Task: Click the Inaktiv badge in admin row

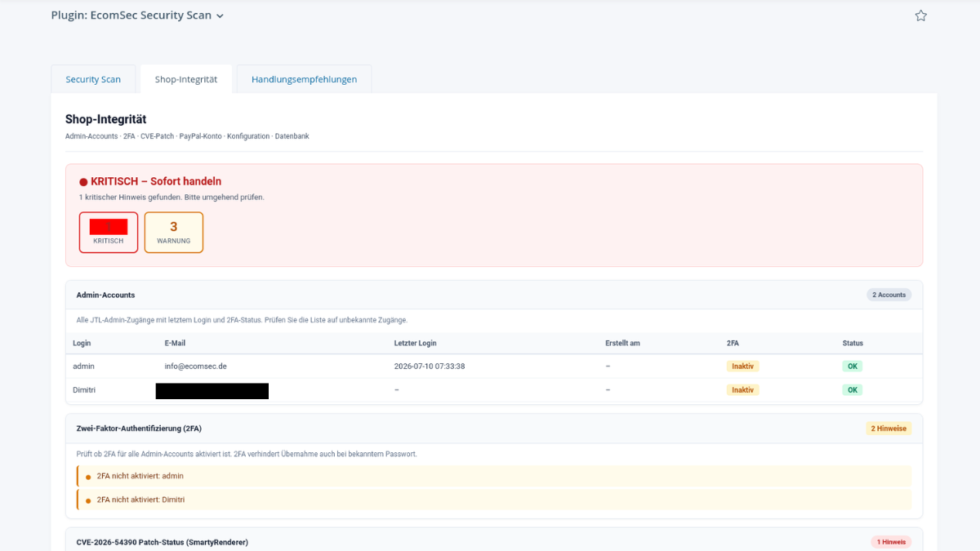Action: coord(742,367)
